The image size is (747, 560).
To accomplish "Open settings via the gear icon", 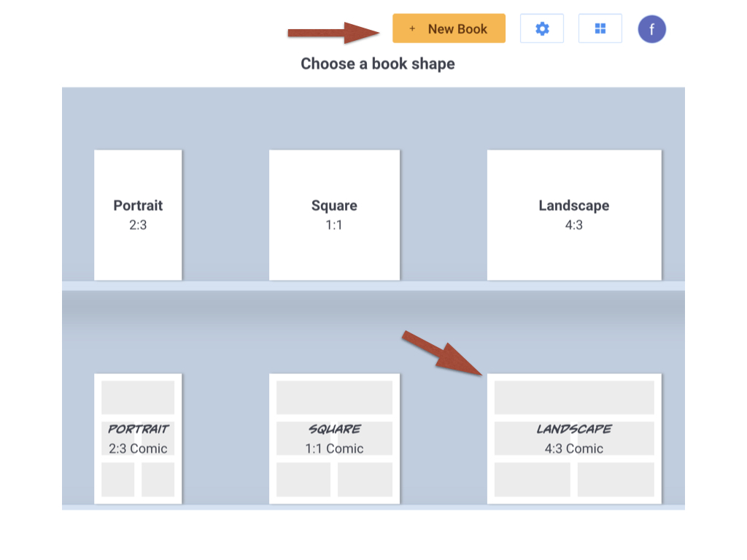I will [542, 29].
